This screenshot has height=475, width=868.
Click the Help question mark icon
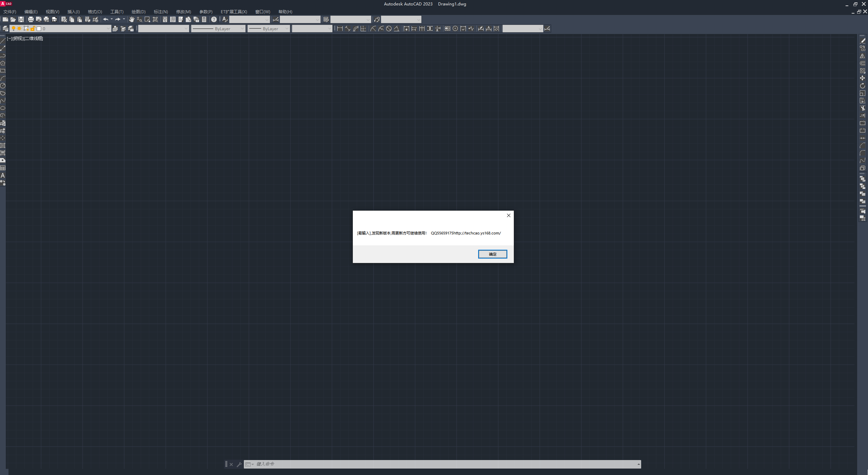click(214, 19)
